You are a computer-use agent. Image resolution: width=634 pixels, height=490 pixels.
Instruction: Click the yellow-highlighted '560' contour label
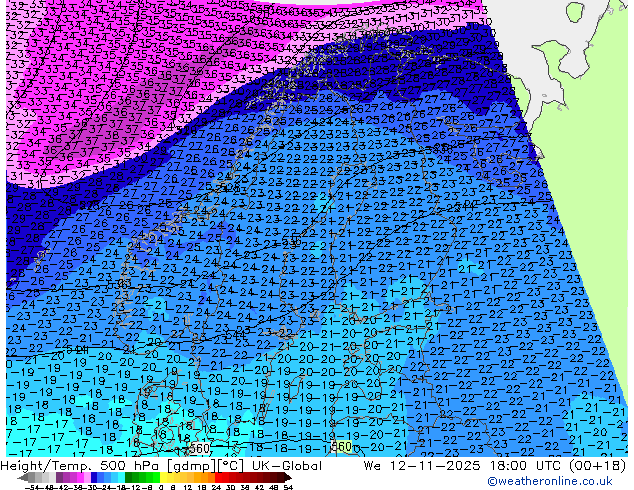click(342, 447)
